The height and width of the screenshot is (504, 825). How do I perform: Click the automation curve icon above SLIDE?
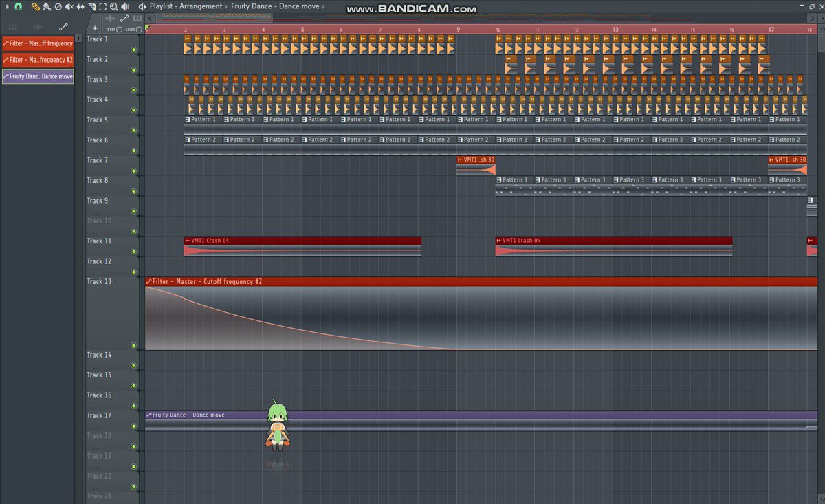[124, 18]
